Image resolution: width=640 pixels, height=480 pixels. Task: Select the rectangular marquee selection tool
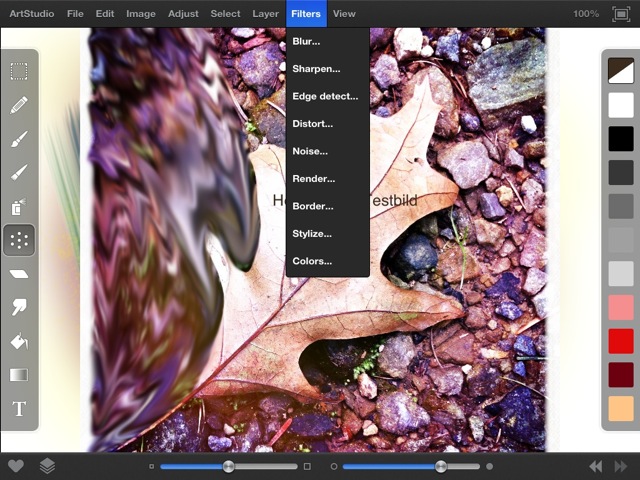tap(19, 71)
